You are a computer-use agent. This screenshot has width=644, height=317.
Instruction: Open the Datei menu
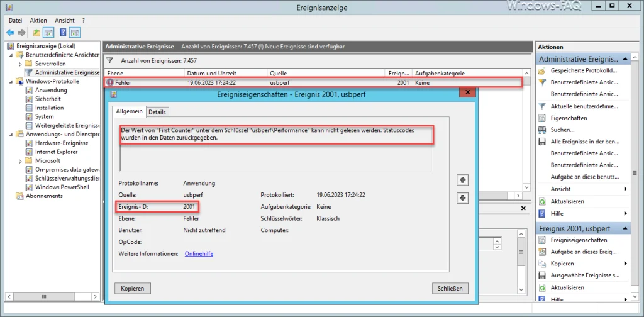15,20
